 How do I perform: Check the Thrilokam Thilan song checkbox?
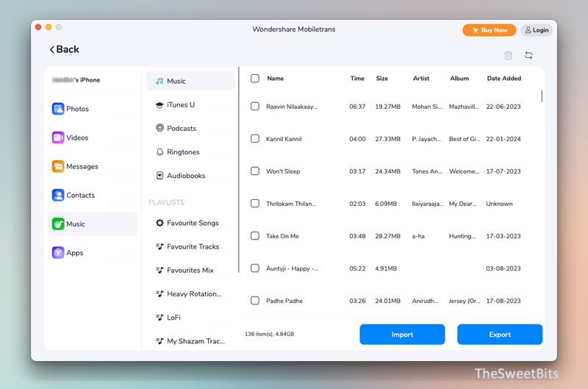click(x=255, y=203)
